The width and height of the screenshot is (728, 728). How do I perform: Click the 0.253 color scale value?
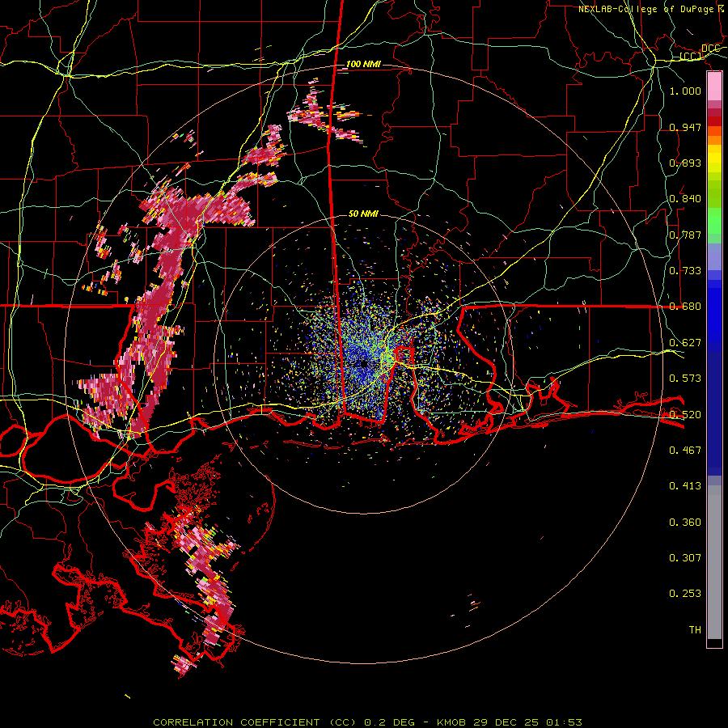(x=685, y=594)
